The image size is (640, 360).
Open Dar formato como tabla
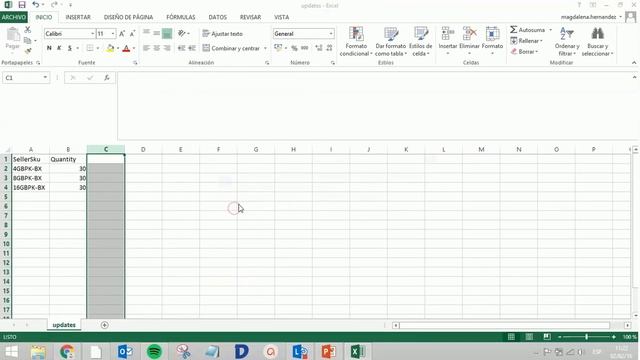[x=391, y=41]
